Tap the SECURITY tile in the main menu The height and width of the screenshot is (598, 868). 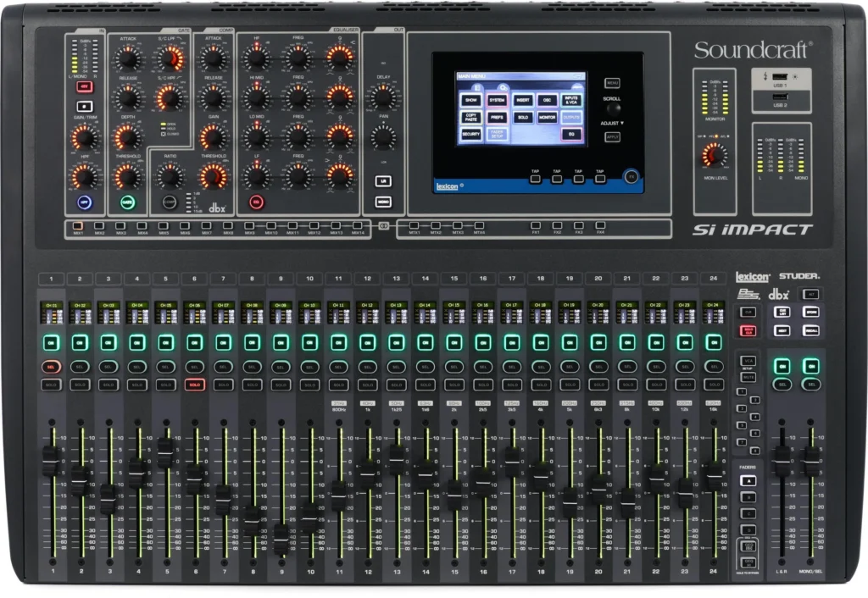point(470,134)
